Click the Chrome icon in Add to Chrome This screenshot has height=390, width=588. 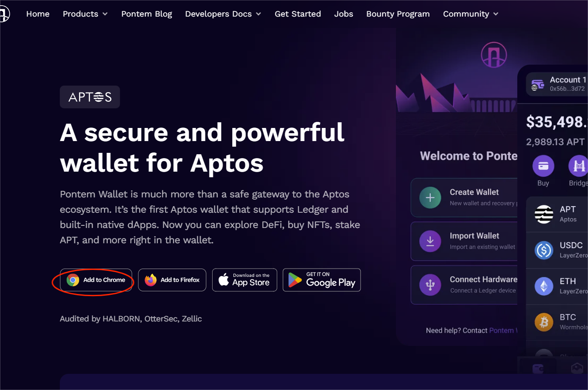(x=73, y=280)
